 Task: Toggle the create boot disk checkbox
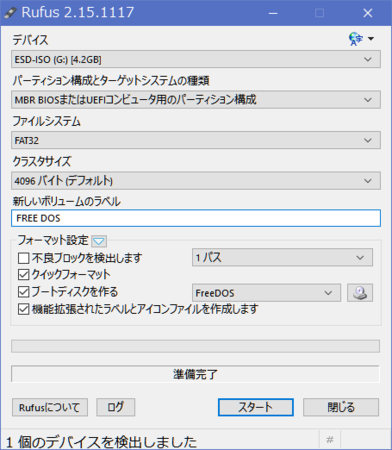[x=24, y=292]
